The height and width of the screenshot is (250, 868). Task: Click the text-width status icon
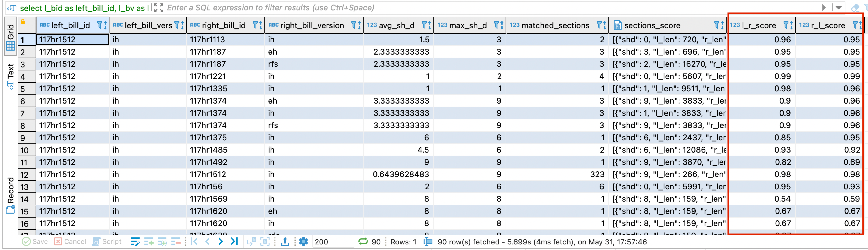(428, 242)
